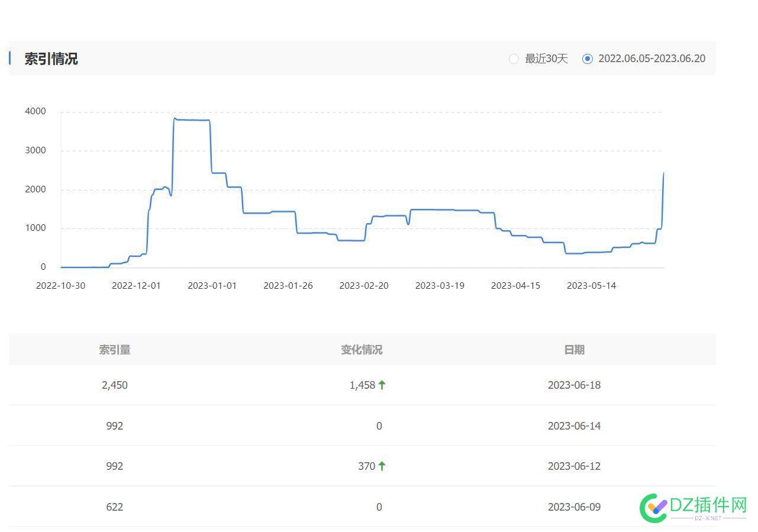
Task: Click the 2023-03-19 x-axis label
Action: pyautogui.click(x=440, y=286)
